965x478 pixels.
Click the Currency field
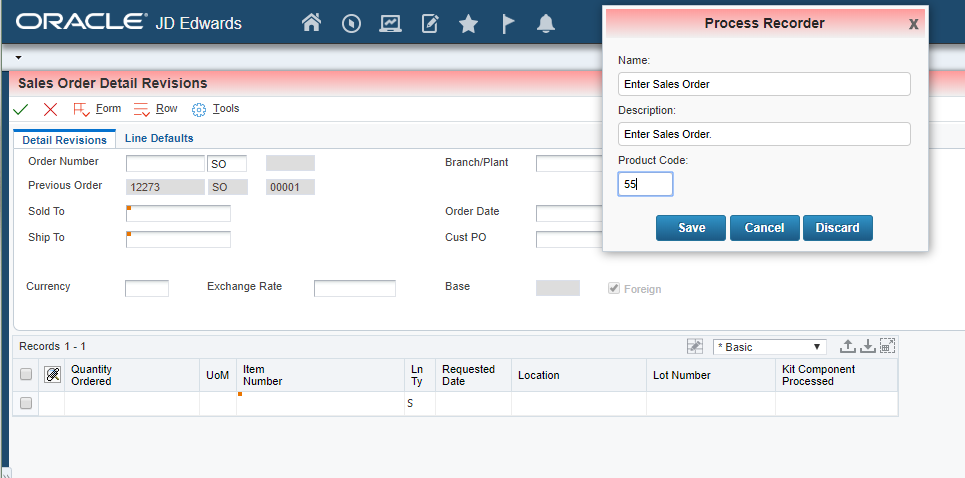point(146,289)
